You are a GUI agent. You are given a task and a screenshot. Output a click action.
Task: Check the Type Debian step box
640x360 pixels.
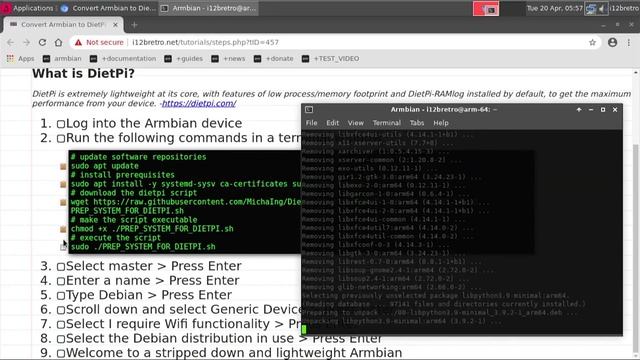[61, 296]
